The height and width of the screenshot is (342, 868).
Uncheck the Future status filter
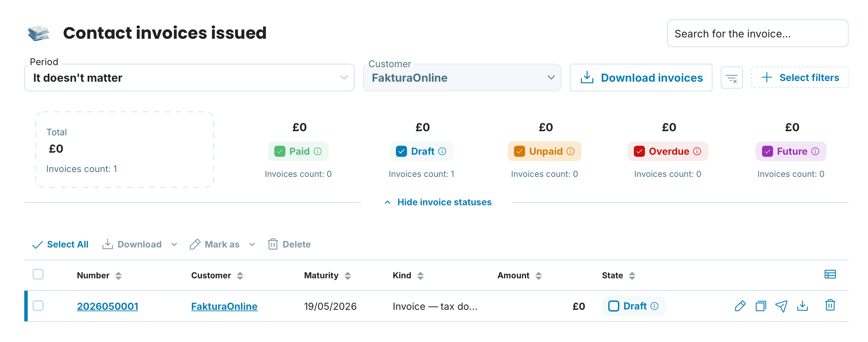pyautogui.click(x=768, y=151)
